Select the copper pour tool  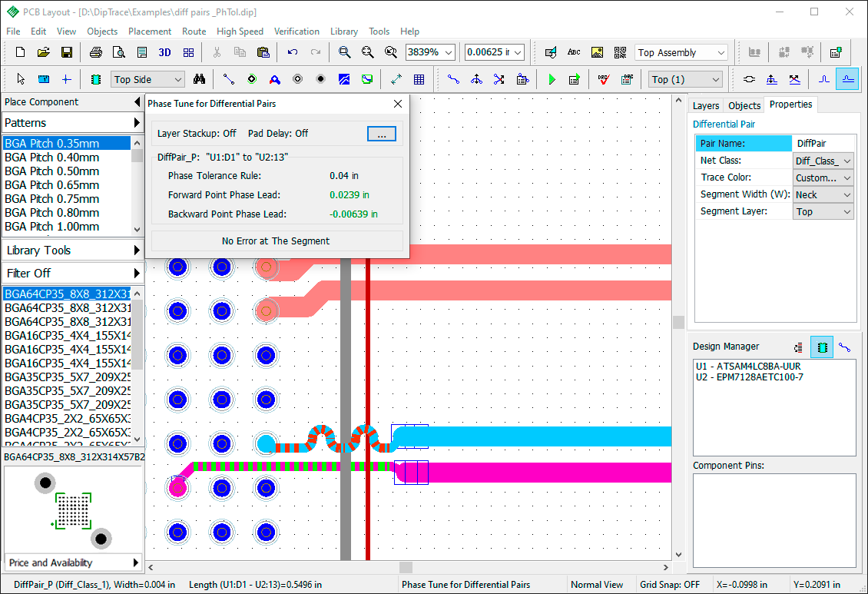tap(344, 79)
